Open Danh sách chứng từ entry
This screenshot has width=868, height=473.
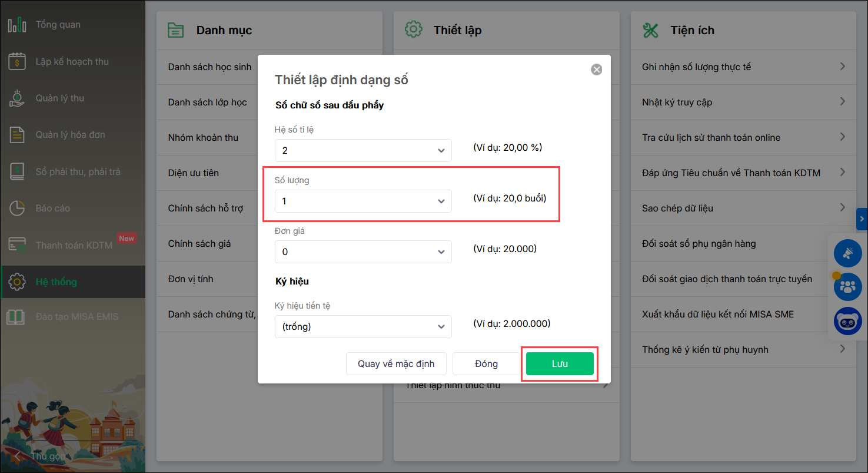pyautogui.click(x=212, y=315)
